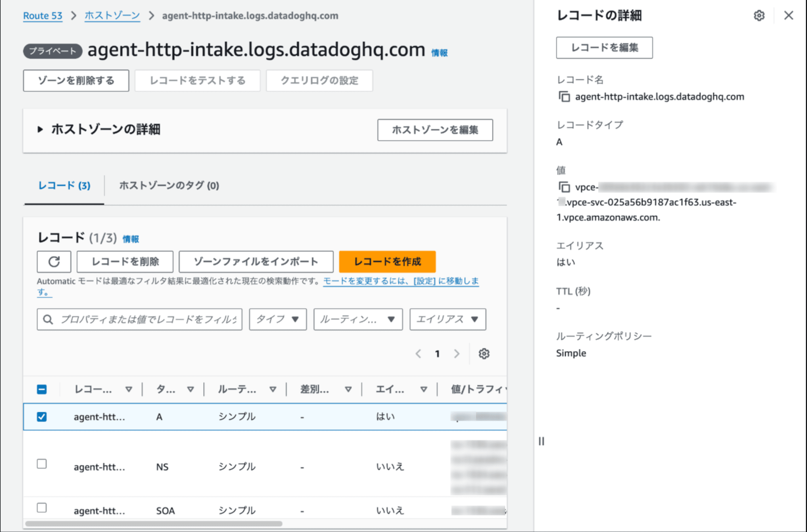Screen dimensions: 807x532
Task: Sort by タ... type column arrow
Action: pyautogui.click(x=190, y=389)
